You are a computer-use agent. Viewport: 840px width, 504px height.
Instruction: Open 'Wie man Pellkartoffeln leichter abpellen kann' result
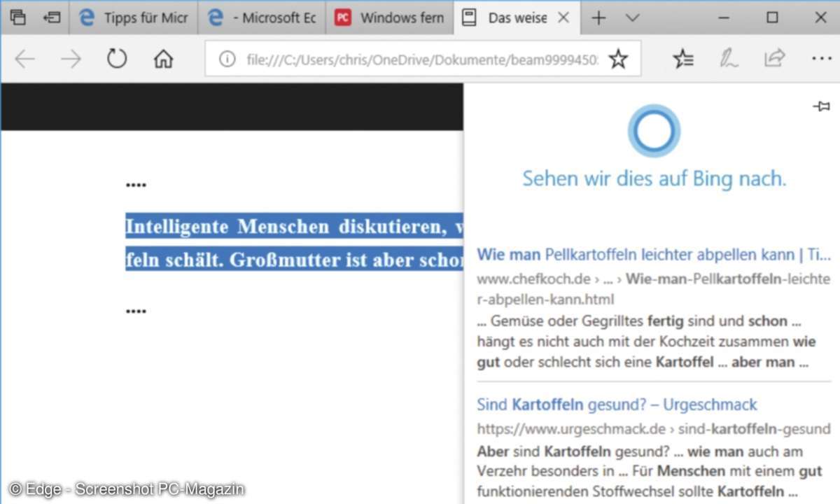tap(654, 253)
